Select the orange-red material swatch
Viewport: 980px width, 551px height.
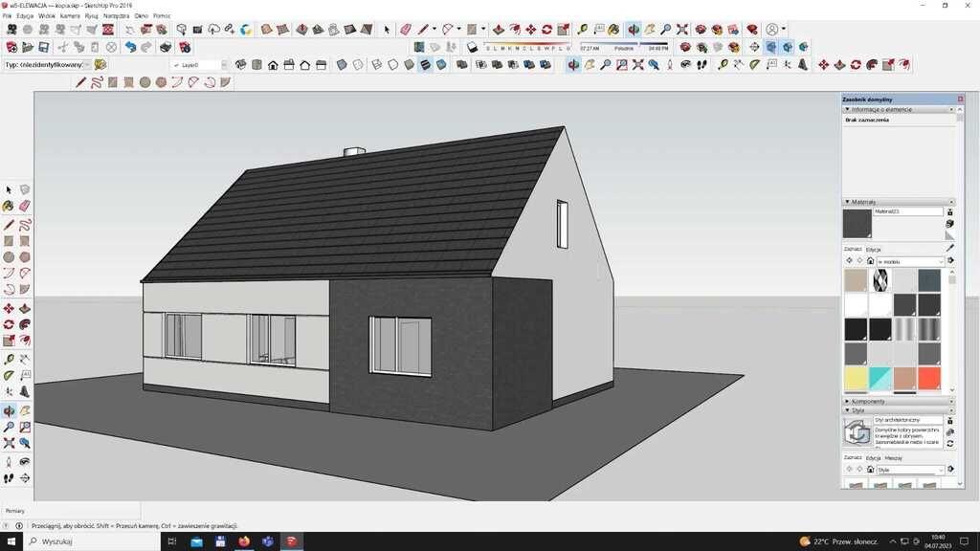[928, 379]
